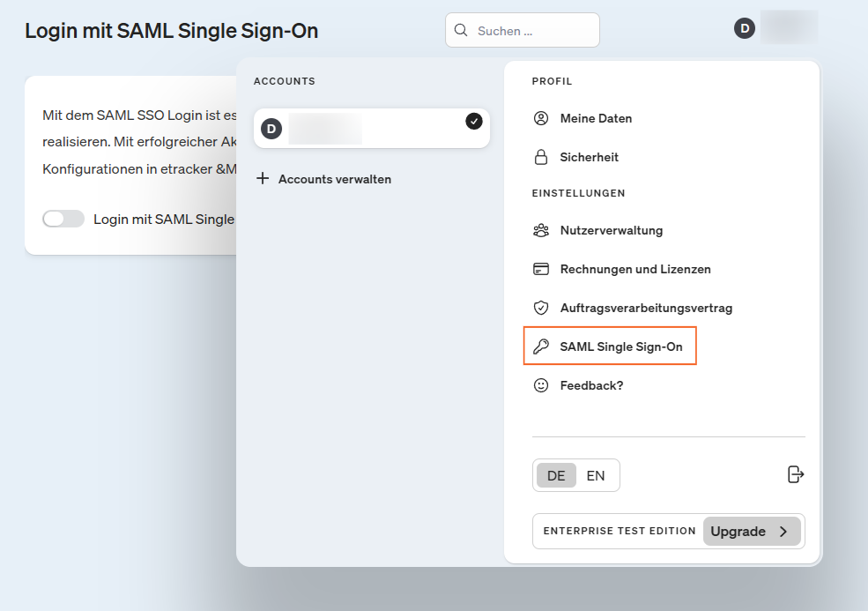The height and width of the screenshot is (611, 868).
Task: Select the DE language option
Action: pyautogui.click(x=556, y=475)
